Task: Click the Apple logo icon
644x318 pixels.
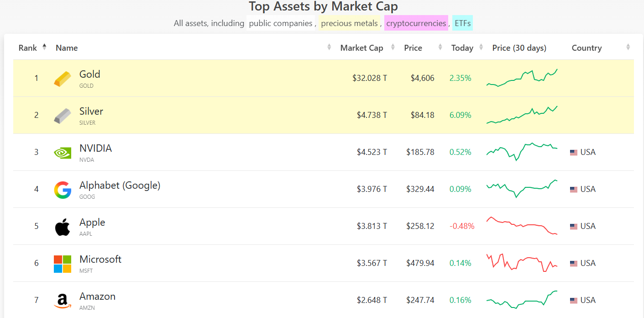Action: click(63, 226)
